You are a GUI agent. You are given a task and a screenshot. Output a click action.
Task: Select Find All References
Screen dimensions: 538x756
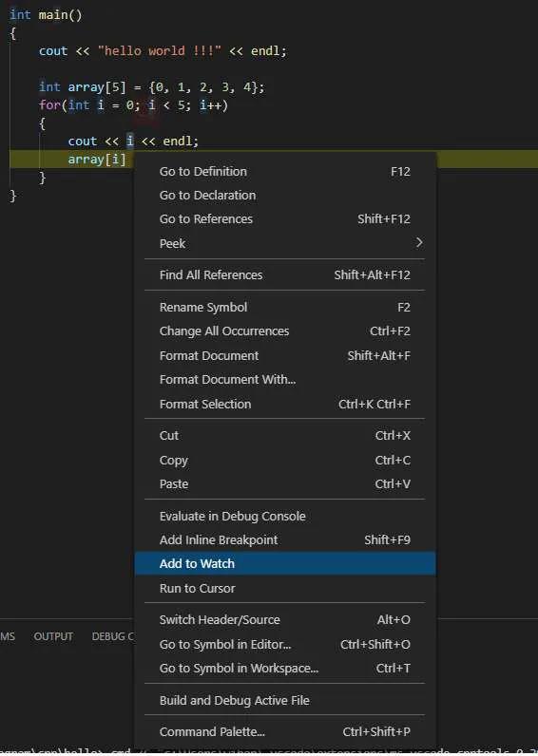[x=284, y=274]
